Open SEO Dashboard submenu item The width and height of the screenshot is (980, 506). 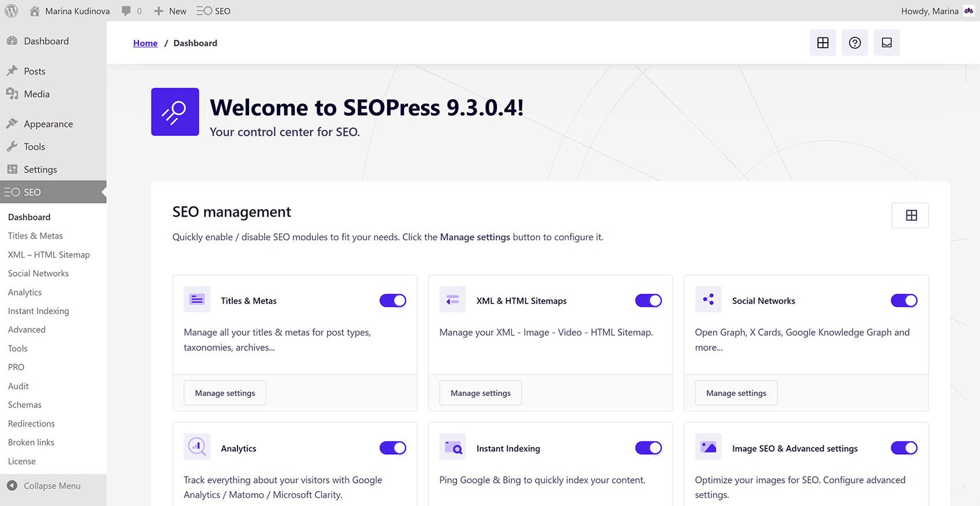point(29,217)
